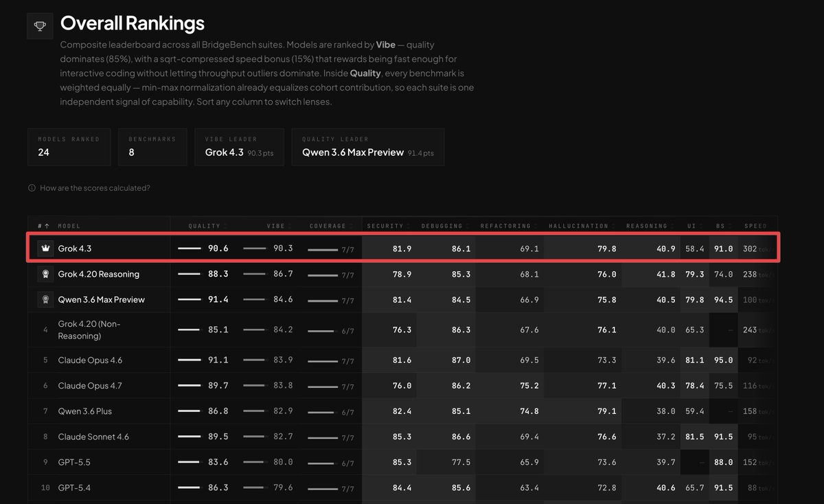Viewport: 824px width, 504px height.
Task: Click coverage 6/7 in the GPT-5.5 row
Action: tap(347, 464)
